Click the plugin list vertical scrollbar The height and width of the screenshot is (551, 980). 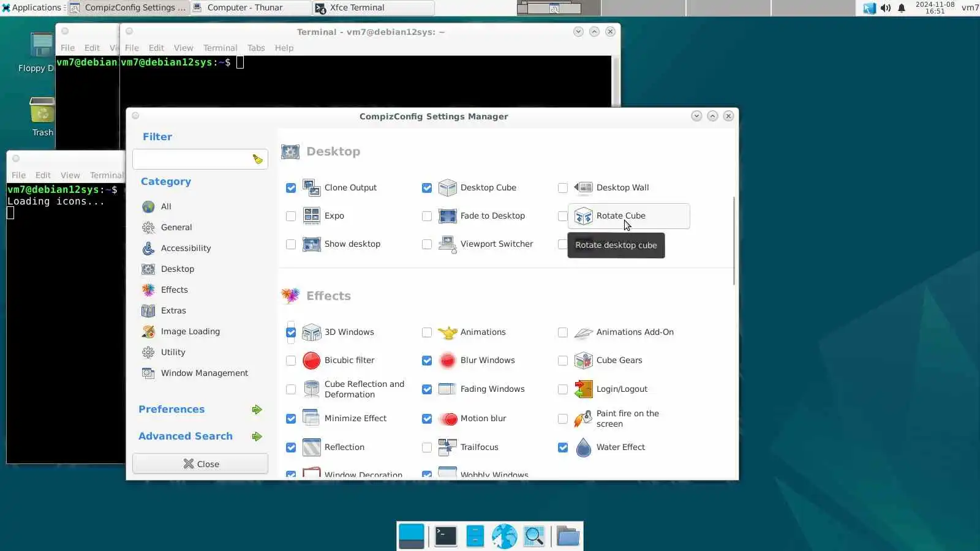[x=734, y=241]
